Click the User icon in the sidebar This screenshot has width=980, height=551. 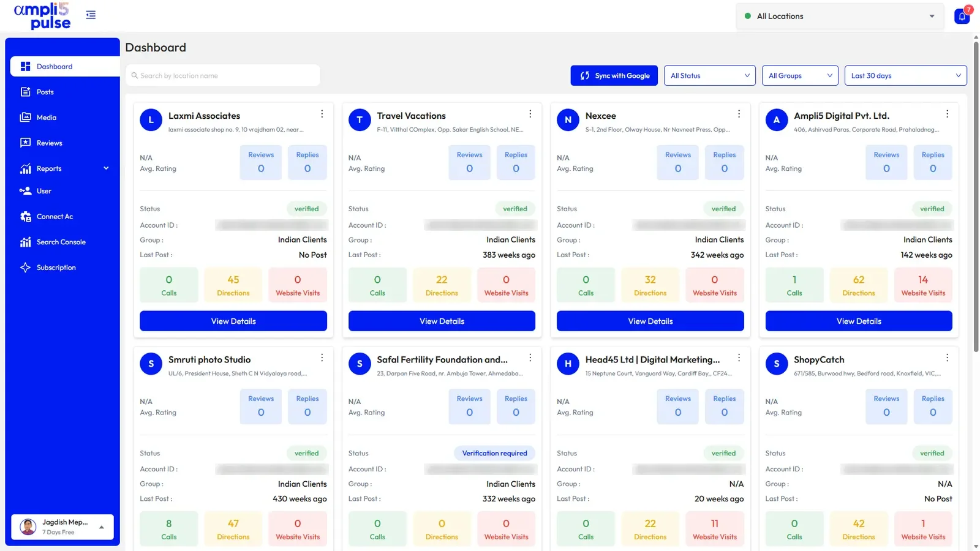(25, 191)
